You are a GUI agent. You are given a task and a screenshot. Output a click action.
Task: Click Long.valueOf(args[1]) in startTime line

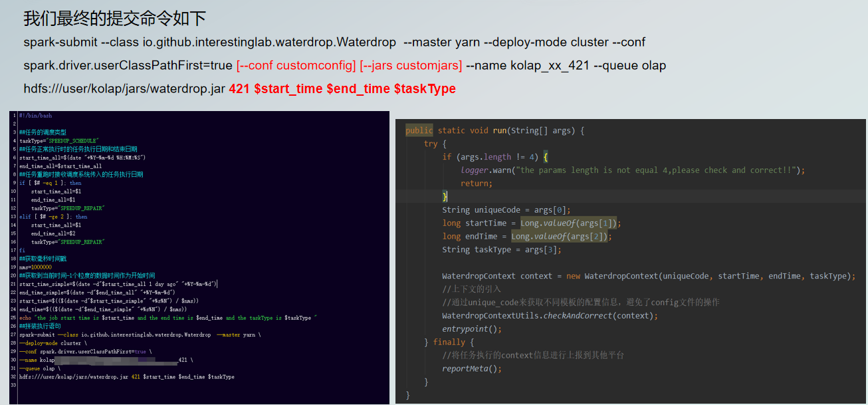(x=568, y=223)
